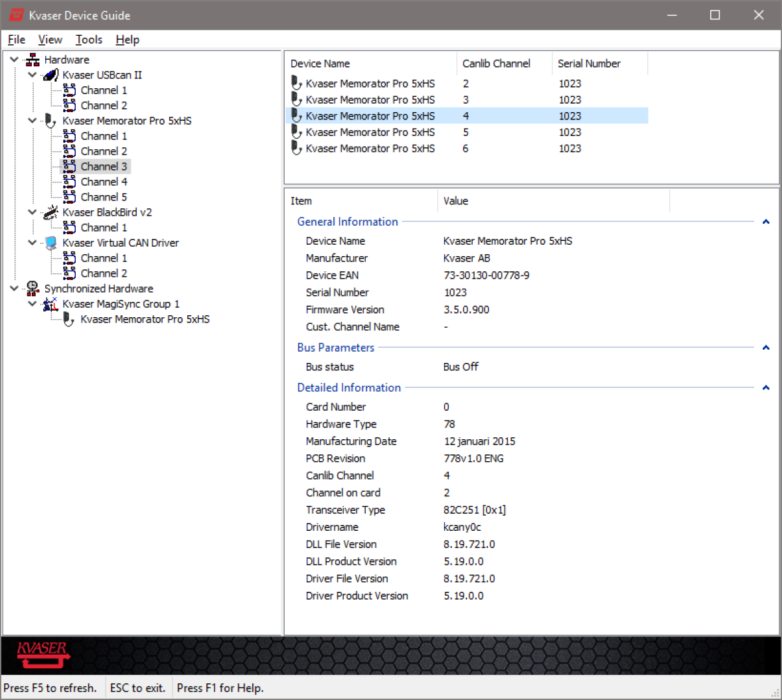
Task: Click device icon beside Canlib Channel 6 row
Action: coord(297,148)
